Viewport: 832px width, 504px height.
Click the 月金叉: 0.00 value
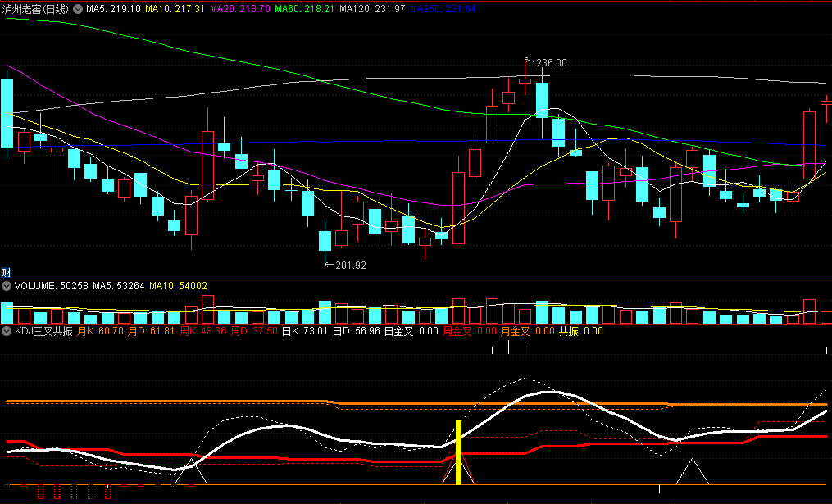(x=528, y=331)
